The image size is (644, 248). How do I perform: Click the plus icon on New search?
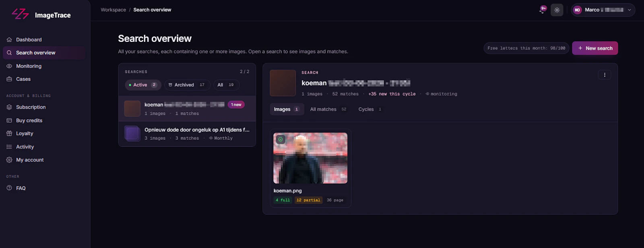580,48
